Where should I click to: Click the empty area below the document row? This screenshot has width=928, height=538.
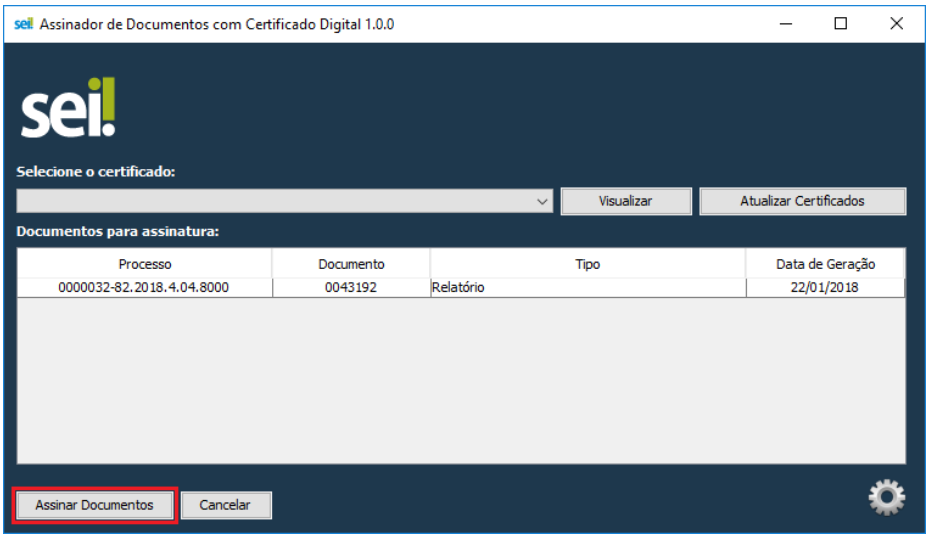pyautogui.click(x=460, y=380)
